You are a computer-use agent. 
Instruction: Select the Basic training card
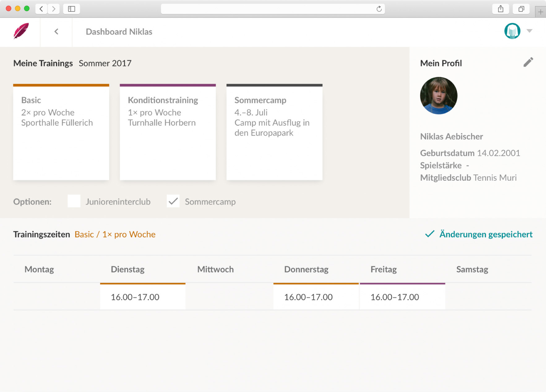pos(61,132)
